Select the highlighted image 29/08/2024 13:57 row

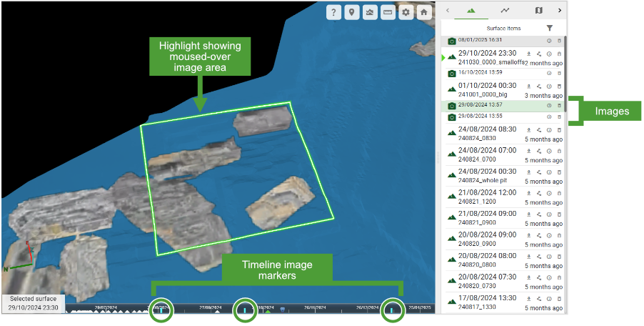click(x=503, y=106)
